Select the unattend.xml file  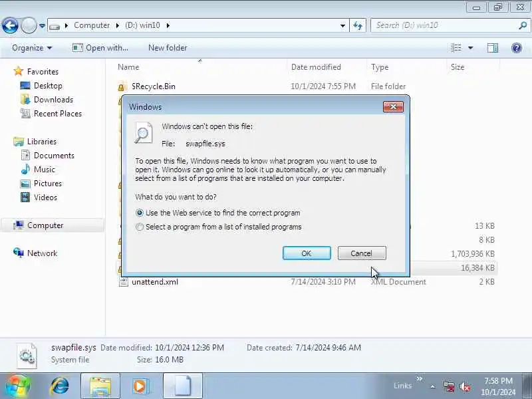pyautogui.click(x=305, y=282)
